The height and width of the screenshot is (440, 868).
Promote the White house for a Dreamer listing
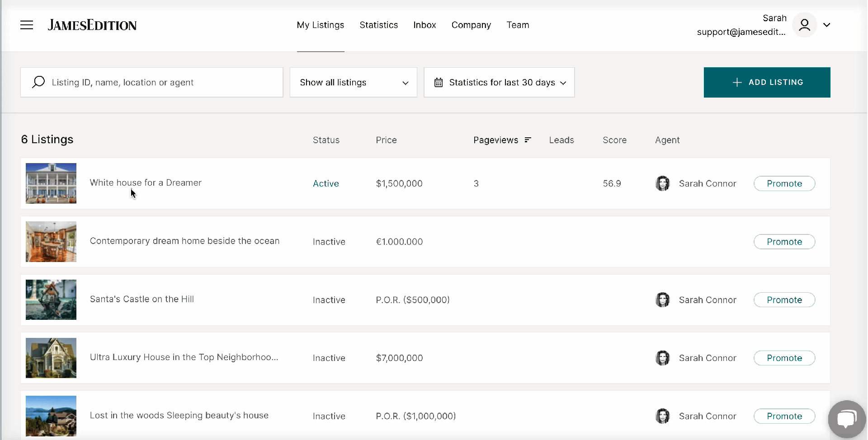784,183
